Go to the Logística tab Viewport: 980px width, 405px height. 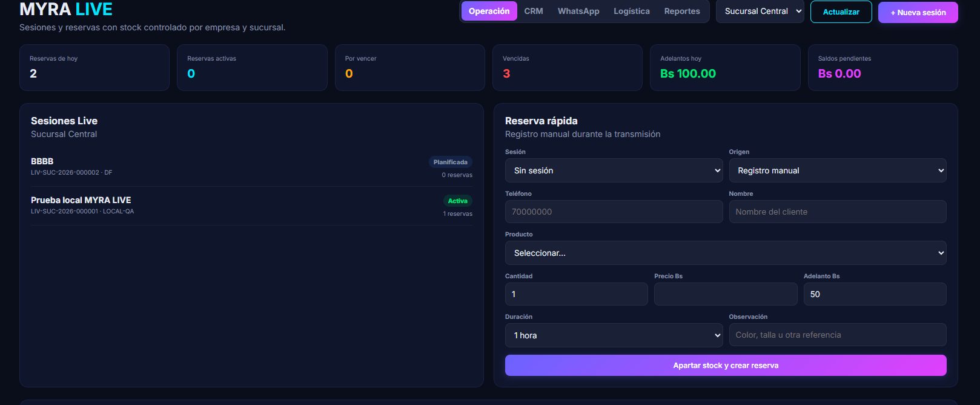coord(631,11)
